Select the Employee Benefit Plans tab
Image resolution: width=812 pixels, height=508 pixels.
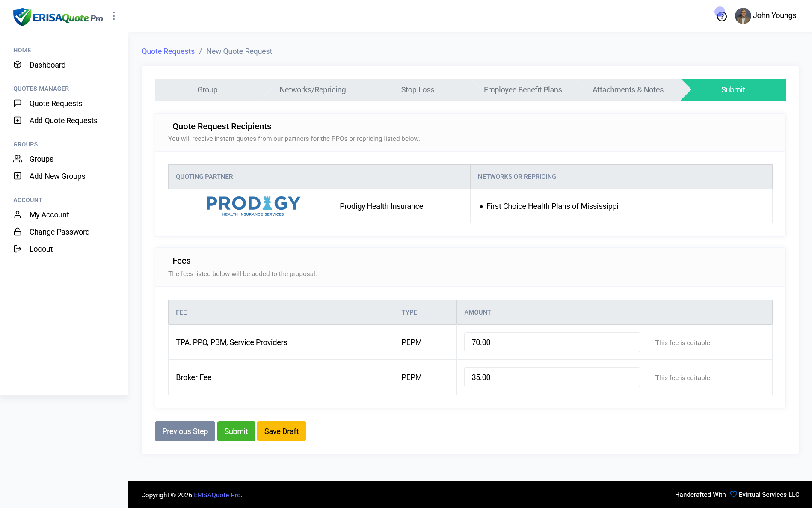point(522,90)
